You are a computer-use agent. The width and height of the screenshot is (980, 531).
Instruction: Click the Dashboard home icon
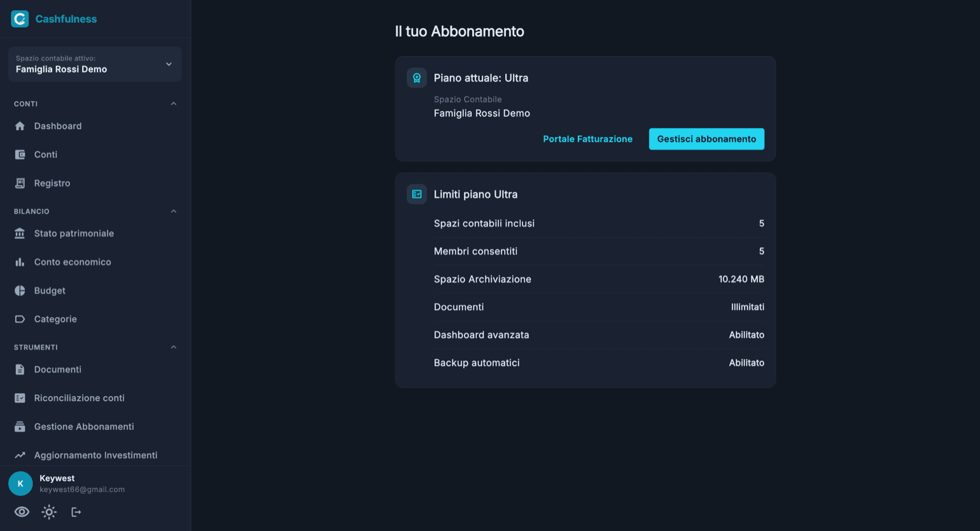[20, 126]
